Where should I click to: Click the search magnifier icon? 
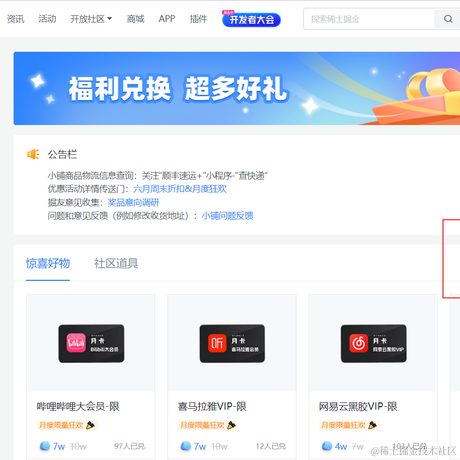coord(448,19)
